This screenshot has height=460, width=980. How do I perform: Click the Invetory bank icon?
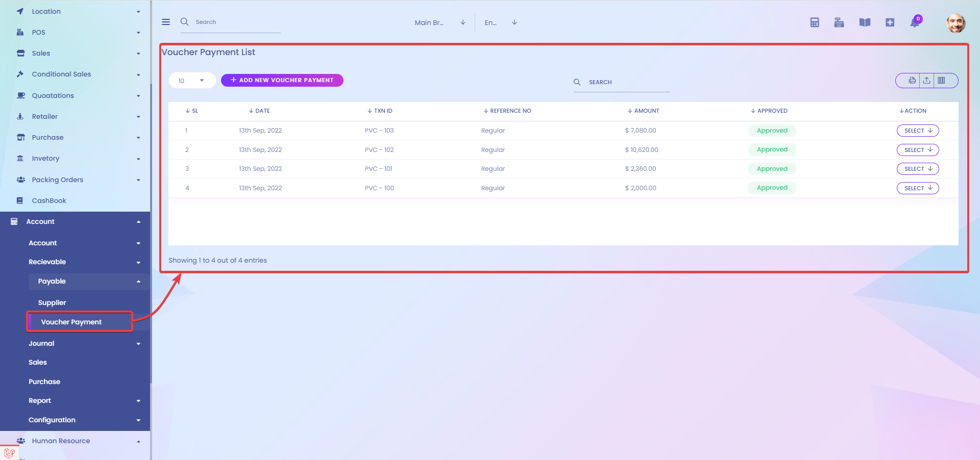click(20, 158)
